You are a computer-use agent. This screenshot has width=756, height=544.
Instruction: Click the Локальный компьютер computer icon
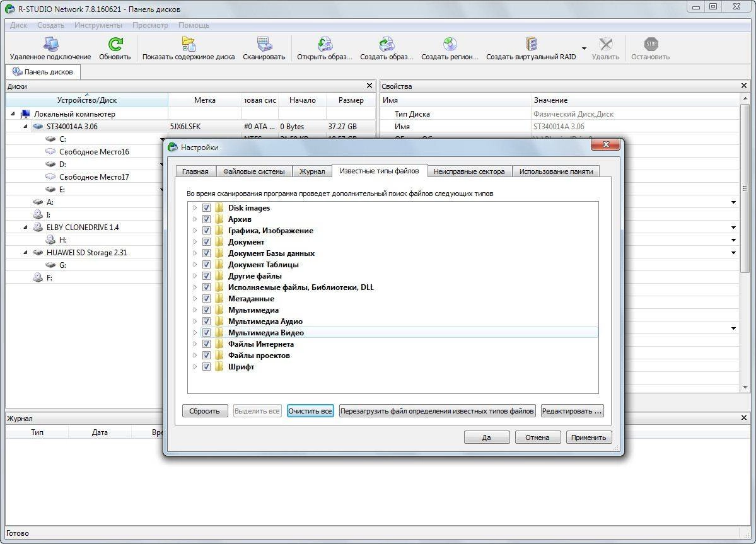click(25, 113)
